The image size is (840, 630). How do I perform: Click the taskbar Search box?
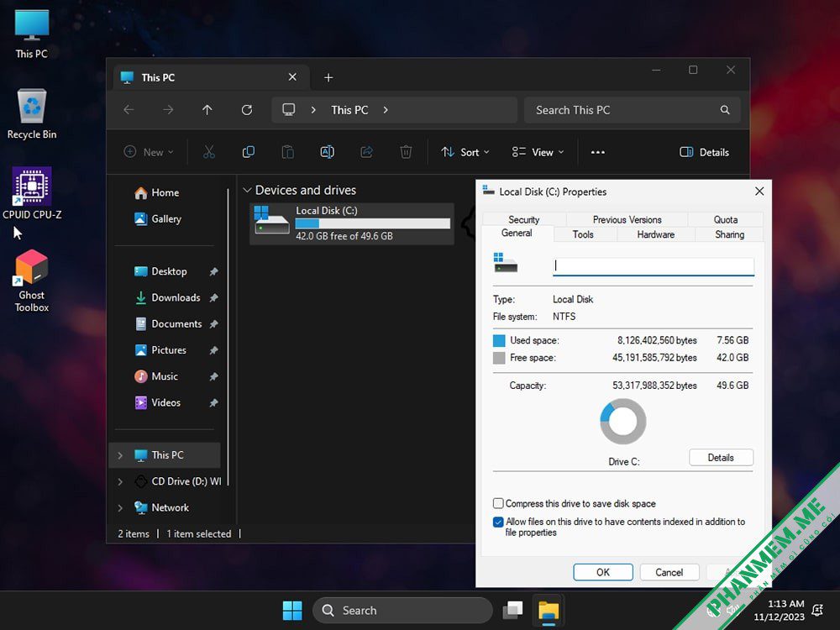(x=402, y=610)
